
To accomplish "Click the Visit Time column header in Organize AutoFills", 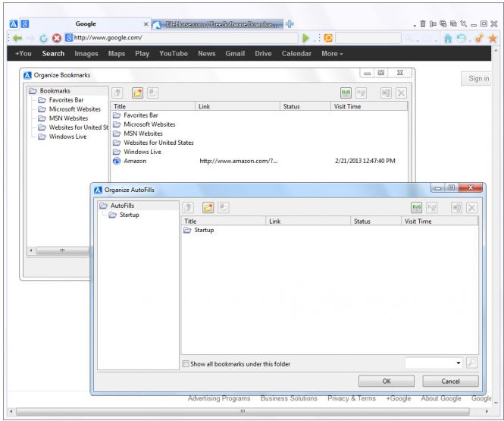I will point(439,221).
